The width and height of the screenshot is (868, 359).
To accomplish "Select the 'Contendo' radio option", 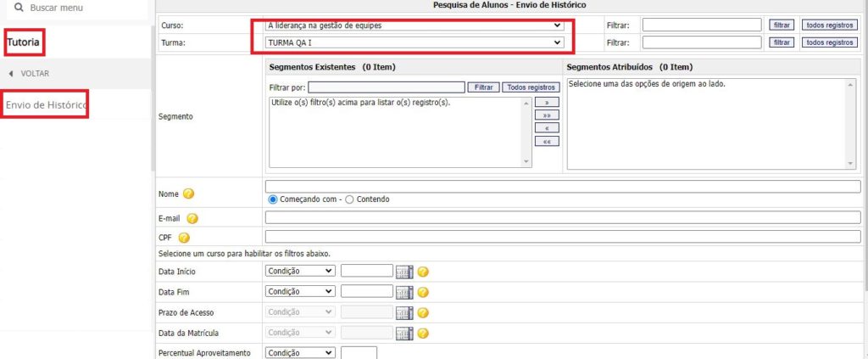I will click(x=349, y=199).
